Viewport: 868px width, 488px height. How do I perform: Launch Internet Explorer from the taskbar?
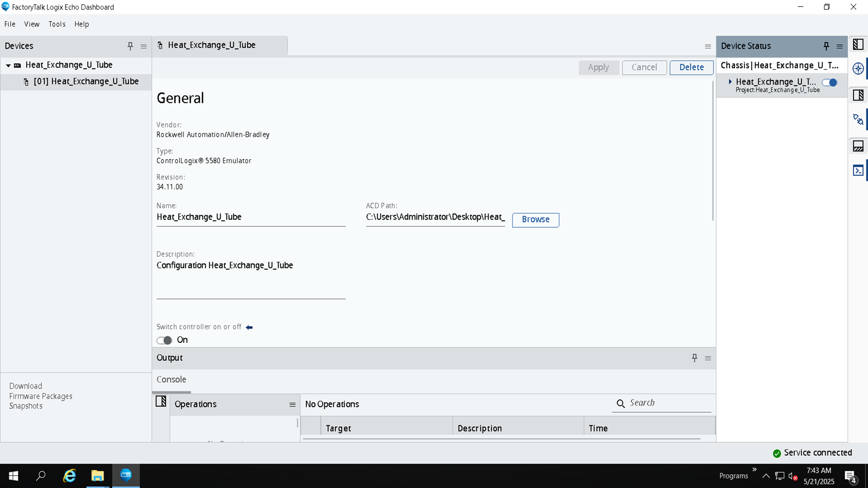click(x=69, y=476)
